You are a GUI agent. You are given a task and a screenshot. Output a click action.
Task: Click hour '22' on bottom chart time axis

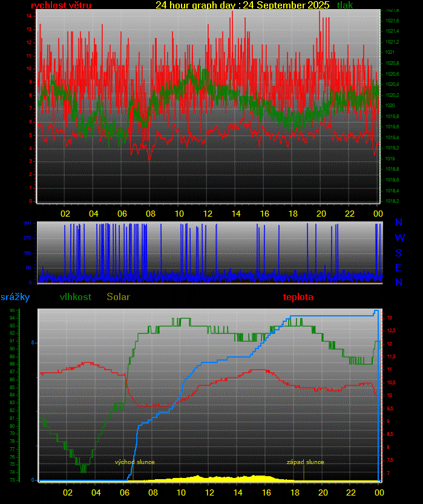(x=351, y=492)
